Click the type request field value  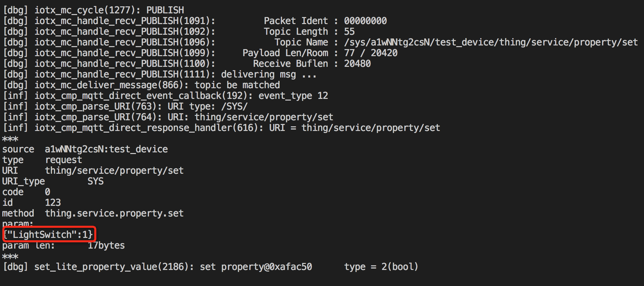(63, 160)
